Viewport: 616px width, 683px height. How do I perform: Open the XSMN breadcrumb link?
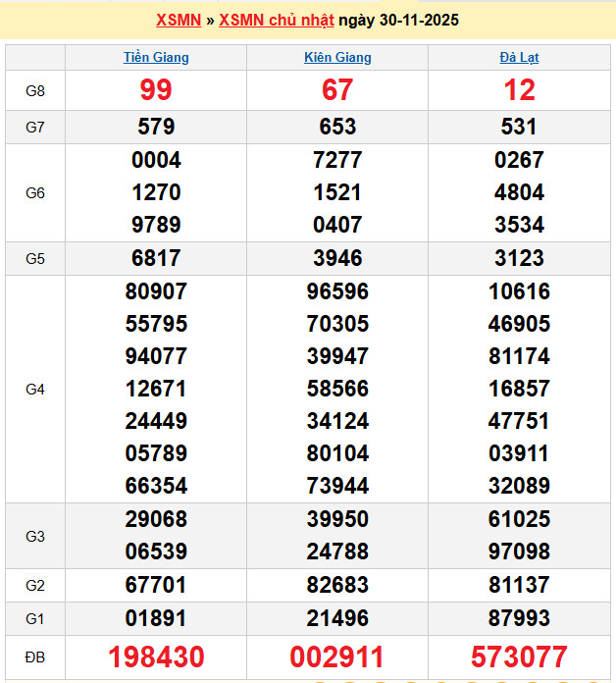pyautogui.click(x=179, y=20)
